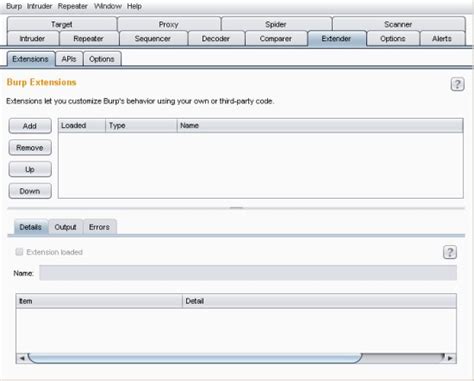
Task: Show the Errors tab
Action: pos(100,227)
